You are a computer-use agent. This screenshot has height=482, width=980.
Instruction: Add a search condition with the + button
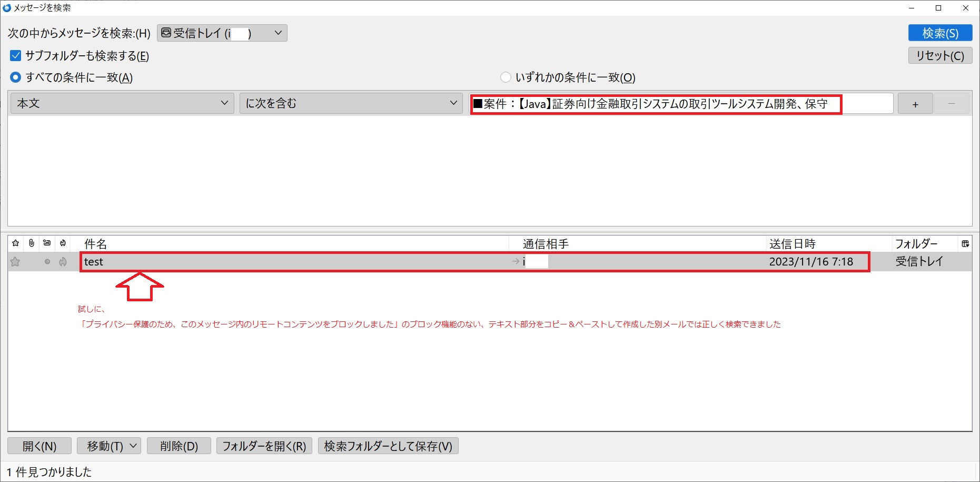pyautogui.click(x=915, y=104)
